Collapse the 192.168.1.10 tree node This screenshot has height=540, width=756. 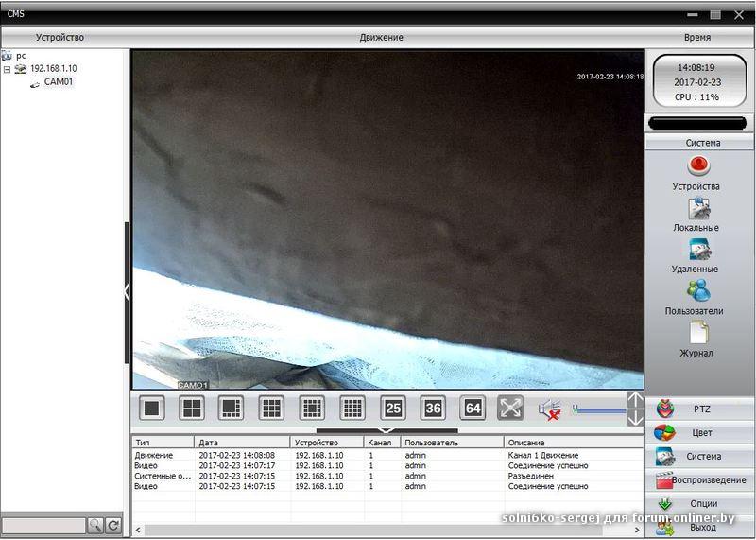pyautogui.click(x=7, y=69)
